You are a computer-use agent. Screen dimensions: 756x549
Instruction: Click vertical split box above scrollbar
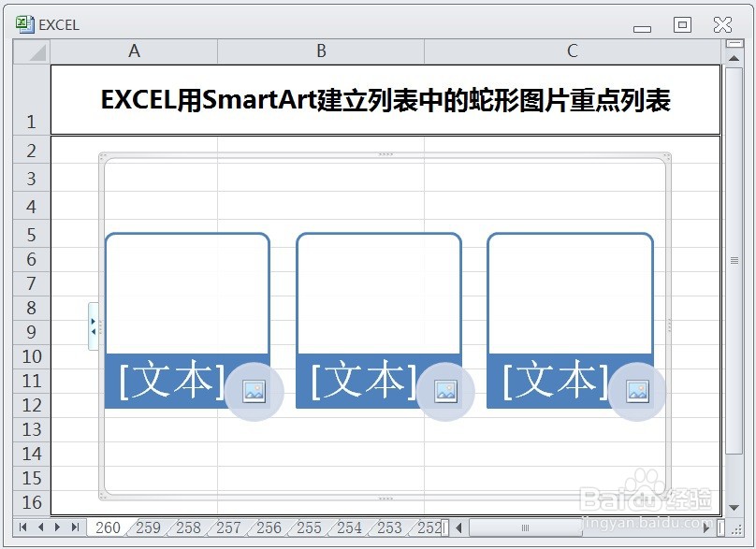(734, 43)
